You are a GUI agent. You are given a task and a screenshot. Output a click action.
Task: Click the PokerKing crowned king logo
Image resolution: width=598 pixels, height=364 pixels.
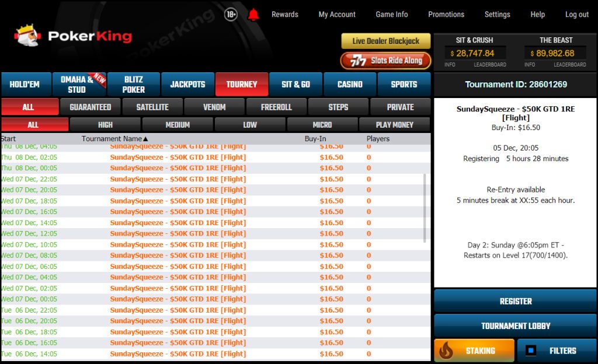click(27, 36)
